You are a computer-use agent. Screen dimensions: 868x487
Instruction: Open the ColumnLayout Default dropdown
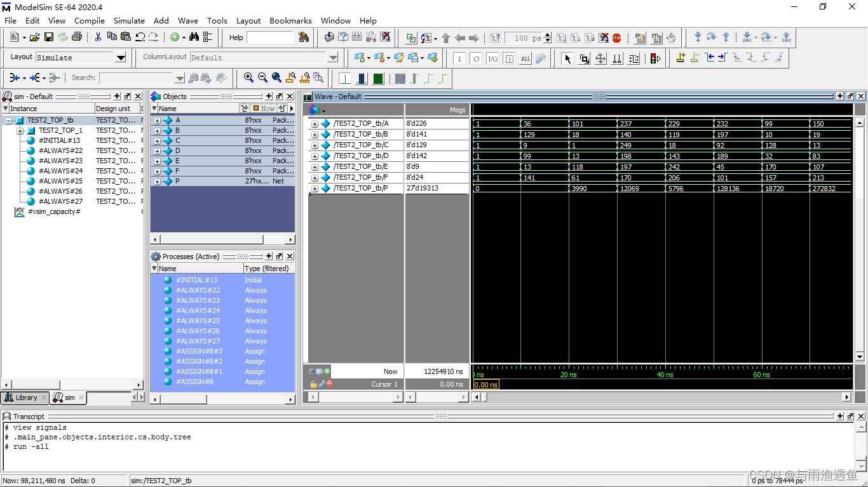point(332,57)
